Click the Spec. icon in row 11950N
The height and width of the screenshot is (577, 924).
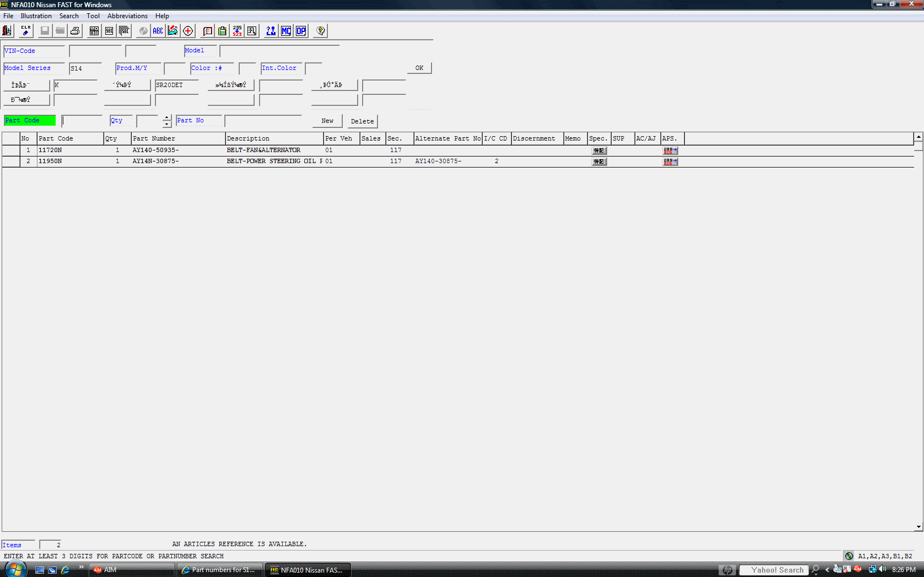(599, 161)
